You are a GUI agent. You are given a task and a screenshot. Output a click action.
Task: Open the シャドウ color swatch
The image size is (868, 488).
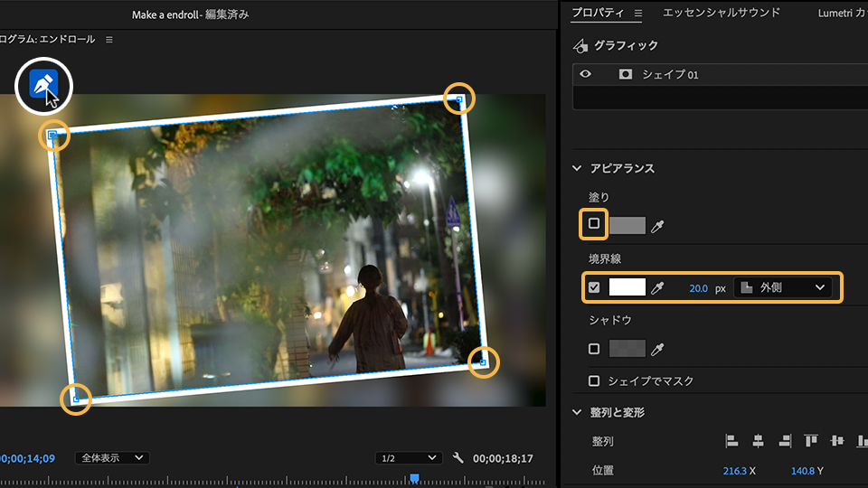coord(627,349)
